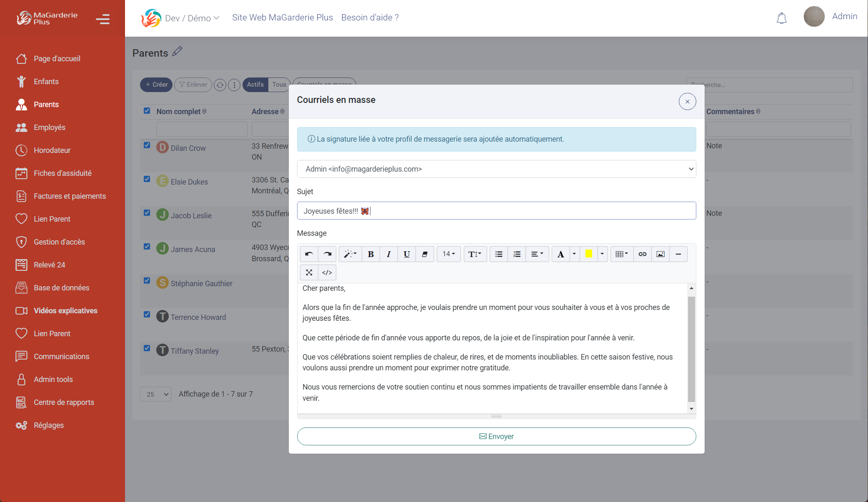Image resolution: width=868 pixels, height=502 pixels.
Task: Go to Factures et paiements menu
Action: [x=70, y=196]
